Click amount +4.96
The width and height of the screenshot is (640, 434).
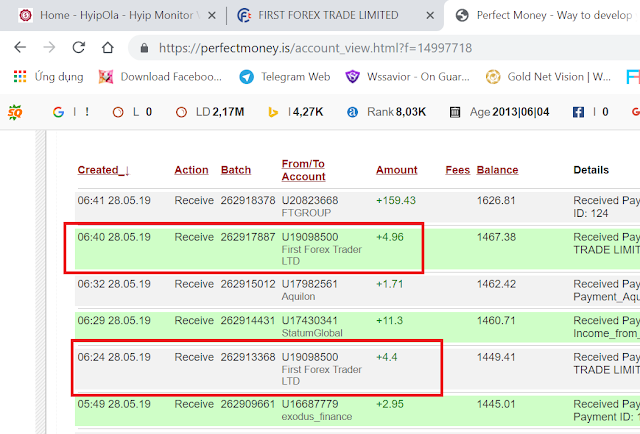coord(390,237)
